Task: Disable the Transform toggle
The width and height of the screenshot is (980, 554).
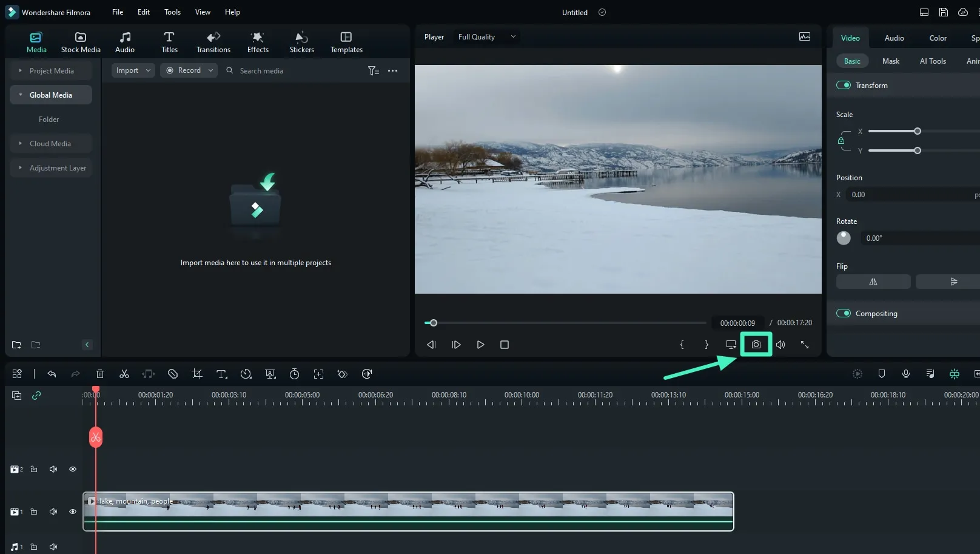Action: tap(844, 85)
